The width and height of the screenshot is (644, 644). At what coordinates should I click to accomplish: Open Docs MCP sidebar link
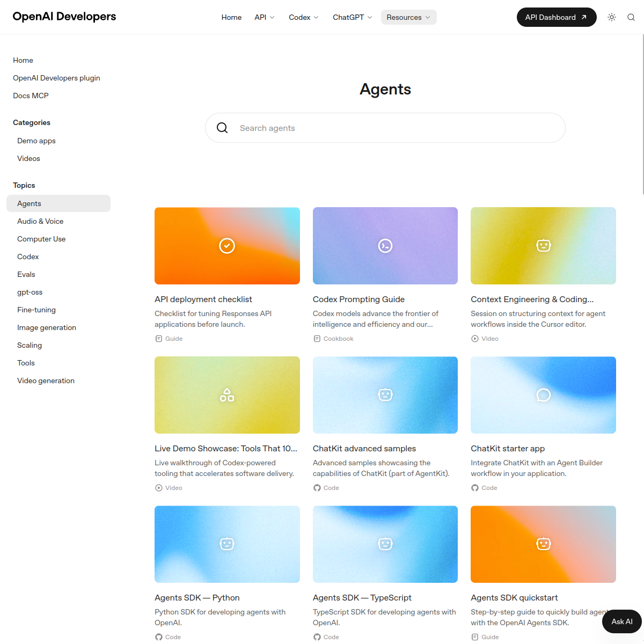(31, 96)
